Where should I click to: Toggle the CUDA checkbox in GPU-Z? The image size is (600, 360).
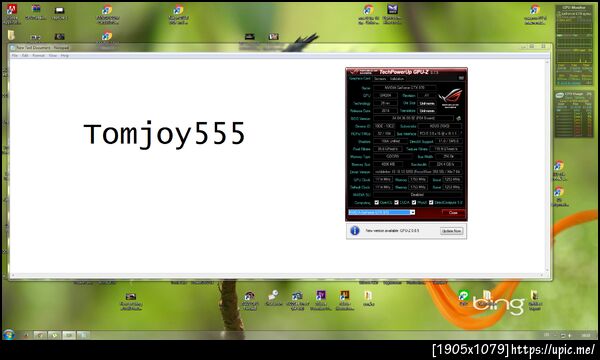click(x=396, y=202)
